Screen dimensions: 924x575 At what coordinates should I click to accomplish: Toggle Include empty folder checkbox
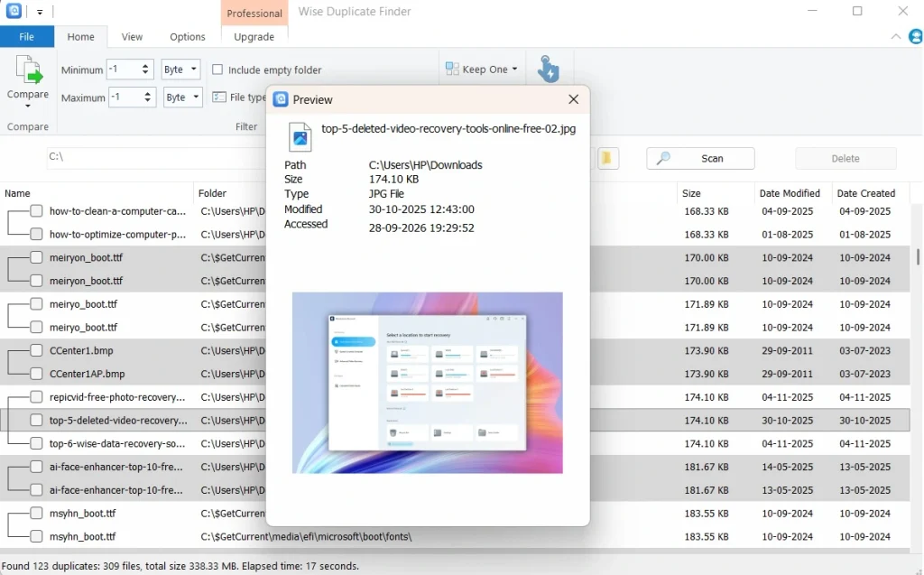click(x=217, y=70)
